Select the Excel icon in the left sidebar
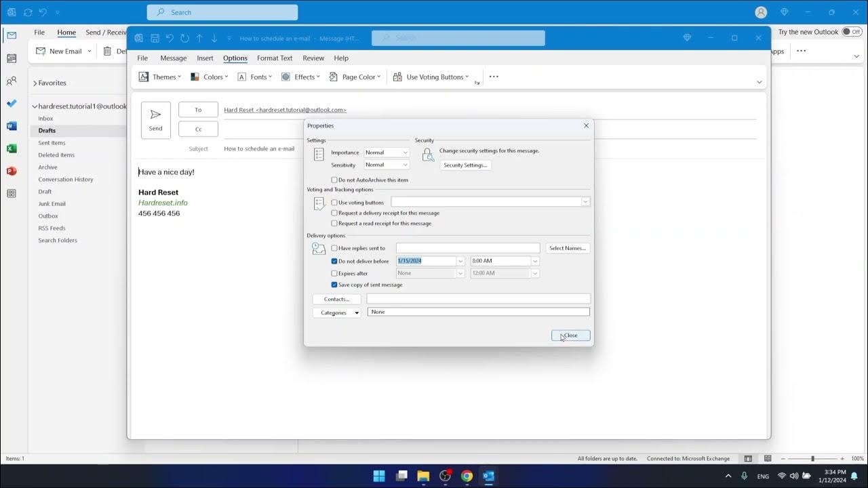The image size is (868, 488). [x=10, y=148]
